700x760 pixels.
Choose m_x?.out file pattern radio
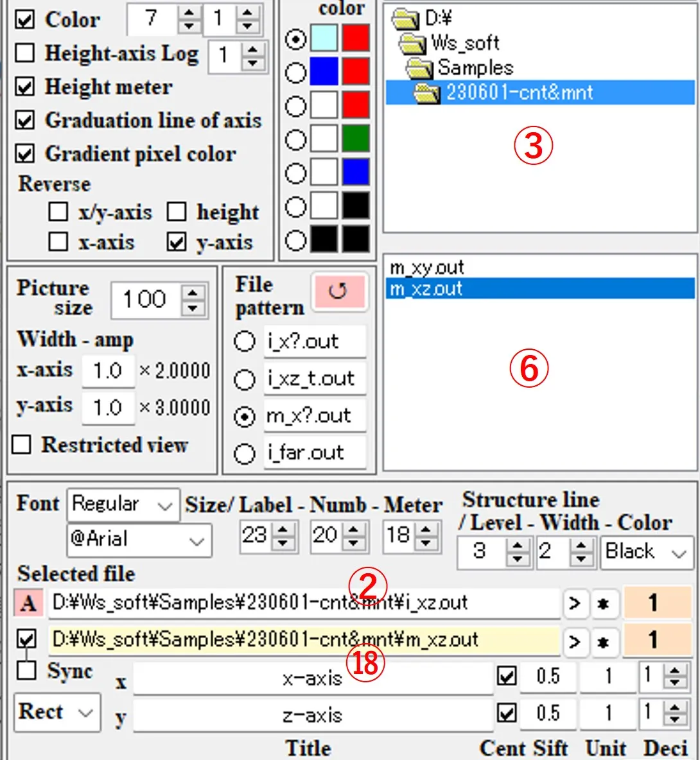[244, 417]
